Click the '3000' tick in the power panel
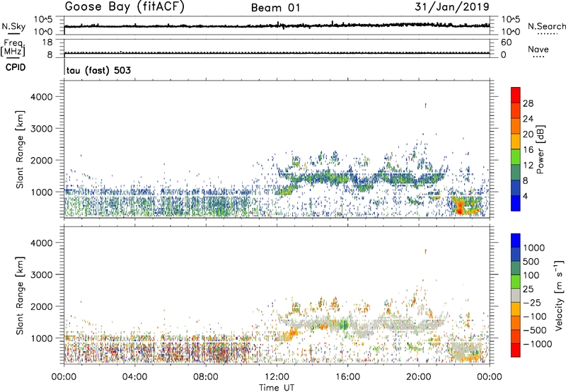This screenshot has width=566, height=392. point(42,129)
